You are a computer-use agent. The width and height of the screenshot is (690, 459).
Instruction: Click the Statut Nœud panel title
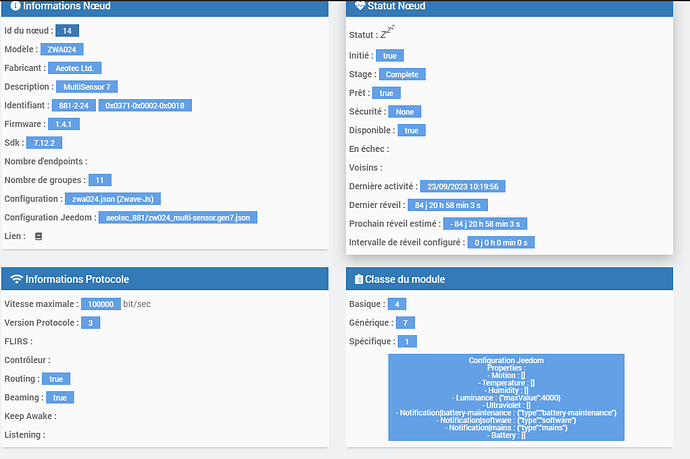[396, 6]
